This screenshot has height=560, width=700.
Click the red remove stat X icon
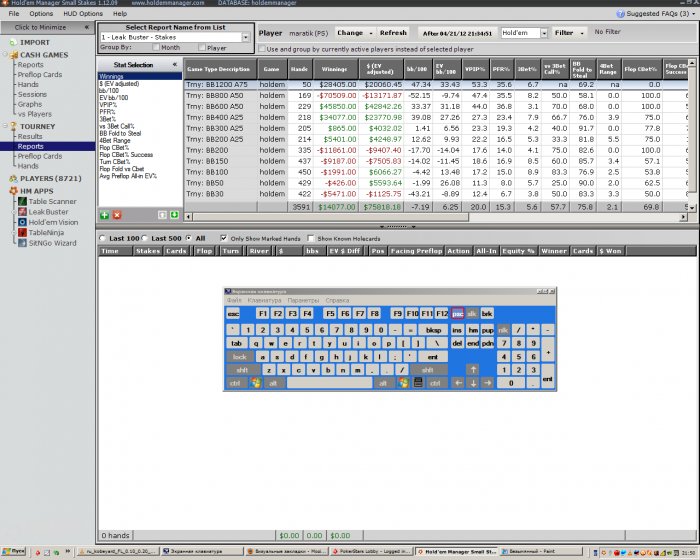tap(117, 215)
